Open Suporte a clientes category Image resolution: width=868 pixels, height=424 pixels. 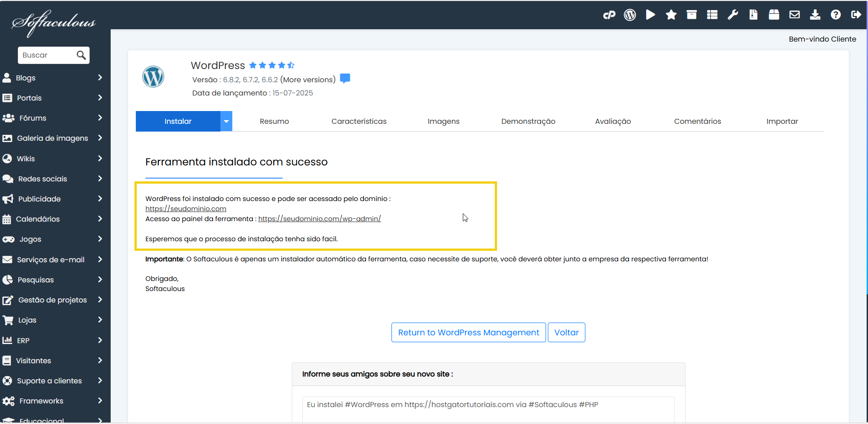click(55, 381)
